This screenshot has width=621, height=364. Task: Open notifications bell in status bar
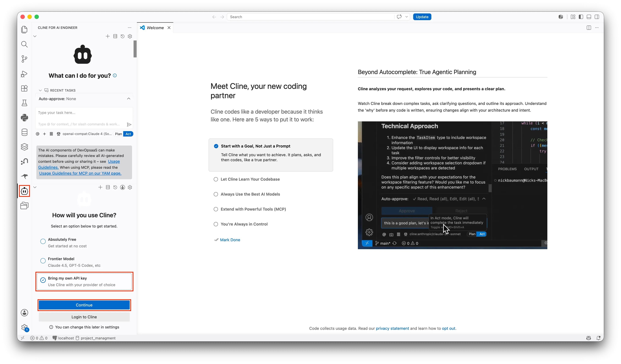[598, 338]
